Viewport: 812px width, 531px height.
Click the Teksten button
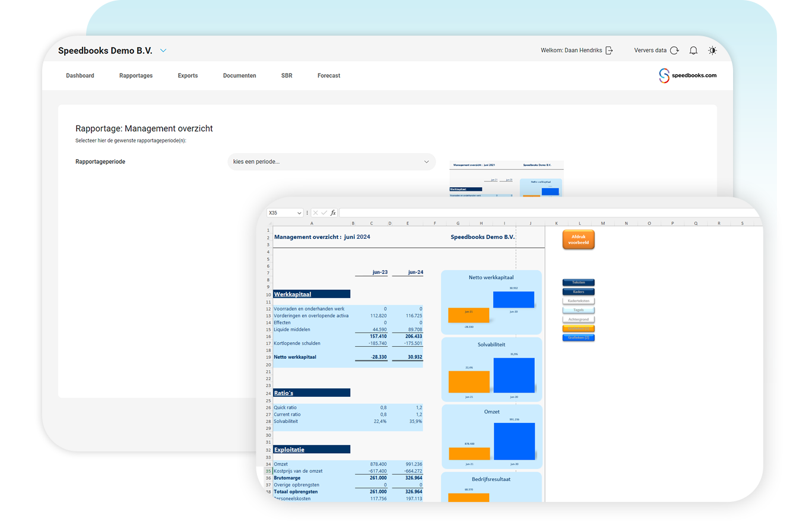(x=578, y=283)
